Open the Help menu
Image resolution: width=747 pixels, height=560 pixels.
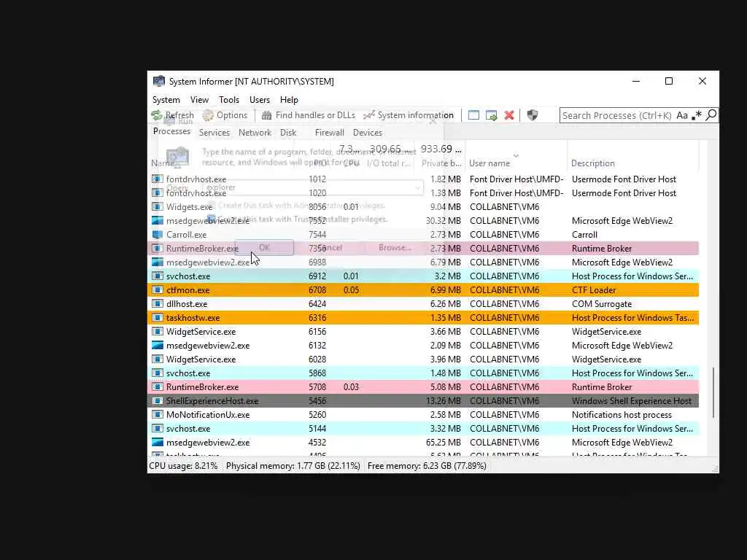289,99
